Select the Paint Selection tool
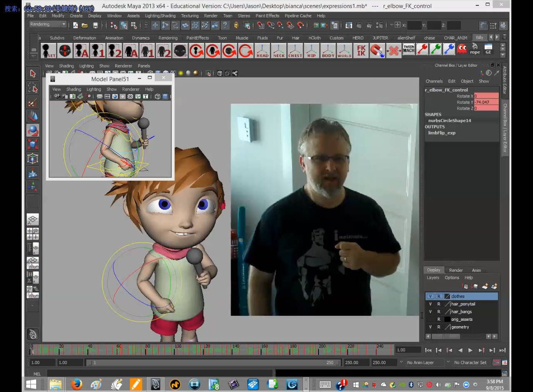The height and width of the screenshot is (392, 533). (33, 102)
